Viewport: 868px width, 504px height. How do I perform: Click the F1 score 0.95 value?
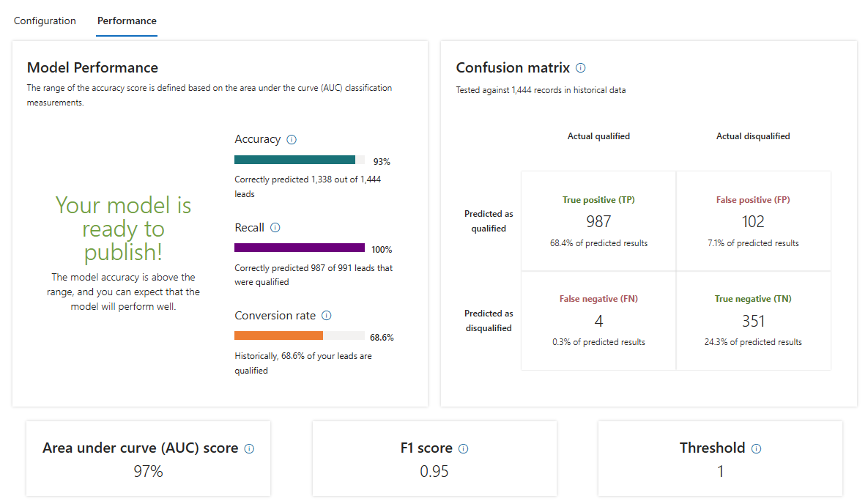(x=434, y=472)
